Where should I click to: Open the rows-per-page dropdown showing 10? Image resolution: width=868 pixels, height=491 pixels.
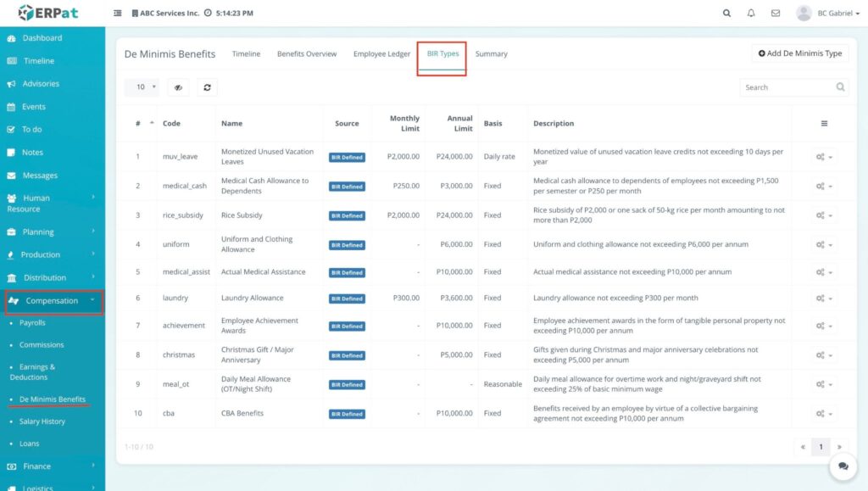click(x=142, y=87)
